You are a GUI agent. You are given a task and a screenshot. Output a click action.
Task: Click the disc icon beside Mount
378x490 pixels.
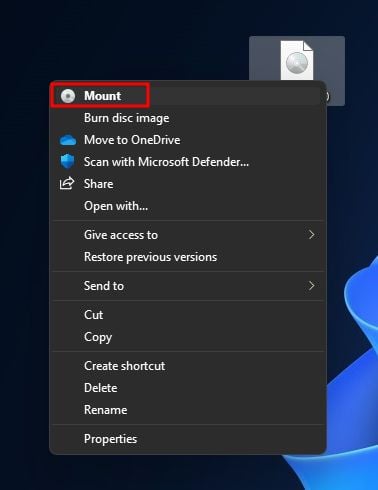point(68,96)
